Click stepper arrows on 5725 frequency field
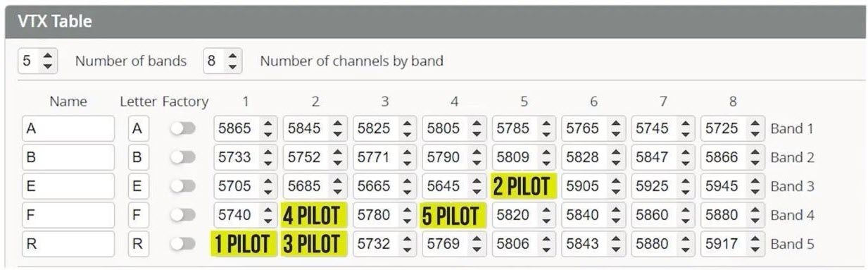Viewport: 868px width, 270px height. click(x=755, y=128)
